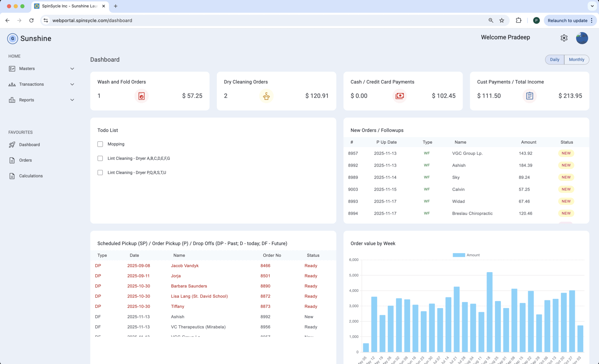599x364 pixels.
Task: Switch dashboard to Monthly view
Action: [x=576, y=60]
